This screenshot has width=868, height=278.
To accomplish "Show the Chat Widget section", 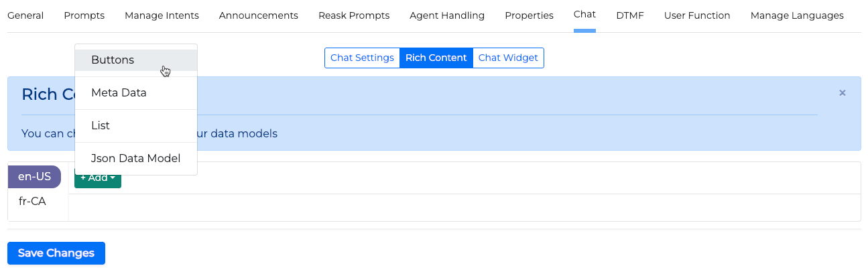I will pos(508,58).
